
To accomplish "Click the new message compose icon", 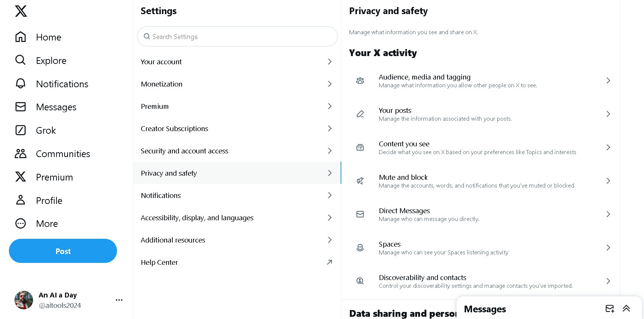I will (609, 309).
